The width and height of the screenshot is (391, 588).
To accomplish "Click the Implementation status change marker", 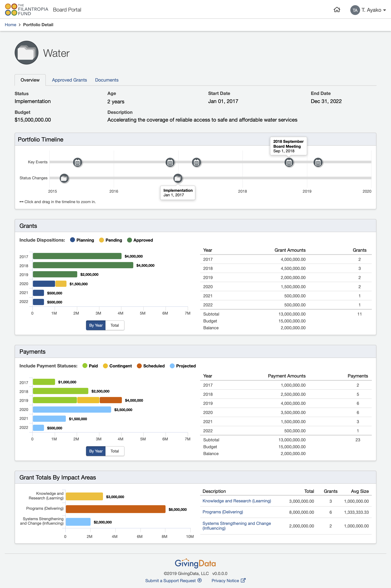I will coord(178,178).
